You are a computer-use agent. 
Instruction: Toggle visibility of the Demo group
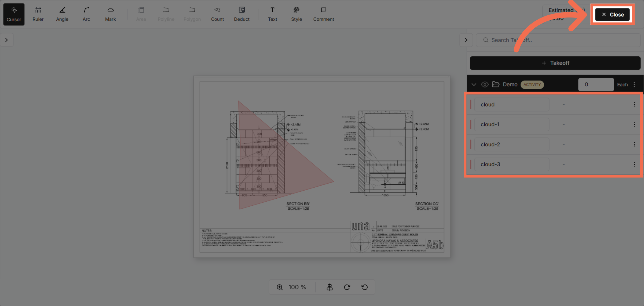point(485,84)
